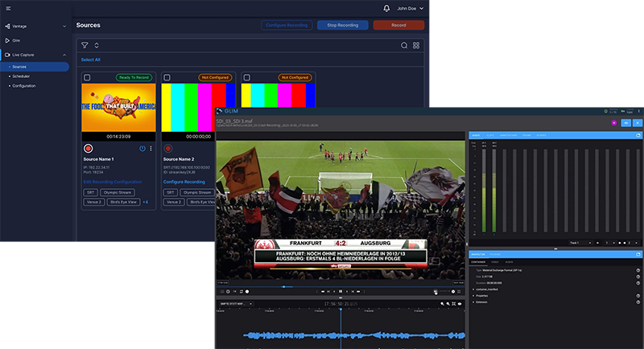Click the red Record button in the header
Screen dimensions: 644x349
pos(398,25)
